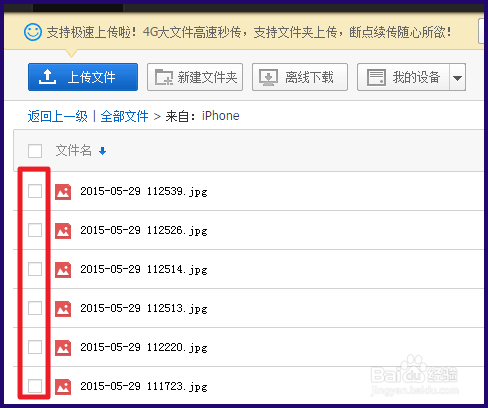Screen dimensions: 488x408
Task: Open file name 2015-05-29 111723.jpg
Action: click(x=144, y=387)
